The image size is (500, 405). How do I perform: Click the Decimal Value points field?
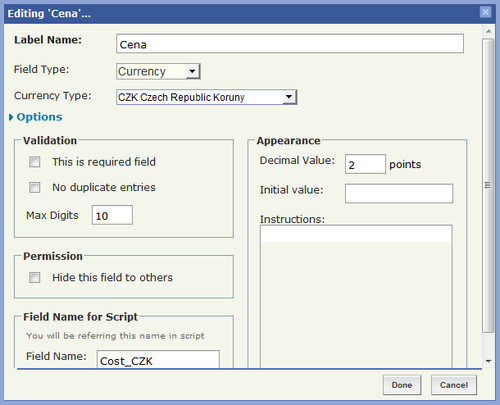click(365, 164)
